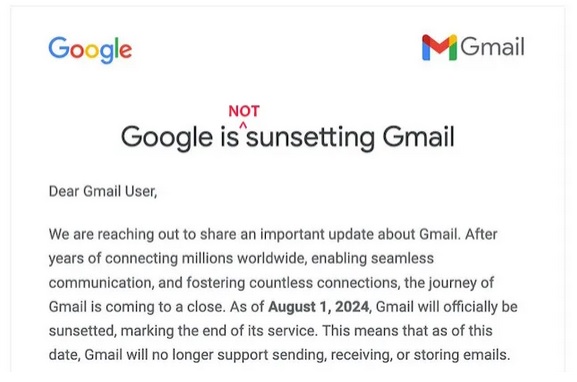Click the line starting We are reaching out
This screenshot has width=577, height=382.
pos(273,234)
